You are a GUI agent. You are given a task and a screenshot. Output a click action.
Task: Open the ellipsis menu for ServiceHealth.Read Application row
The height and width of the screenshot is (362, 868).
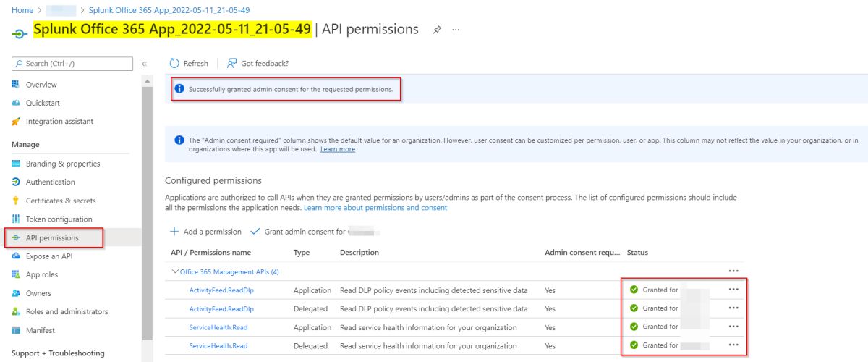point(733,327)
